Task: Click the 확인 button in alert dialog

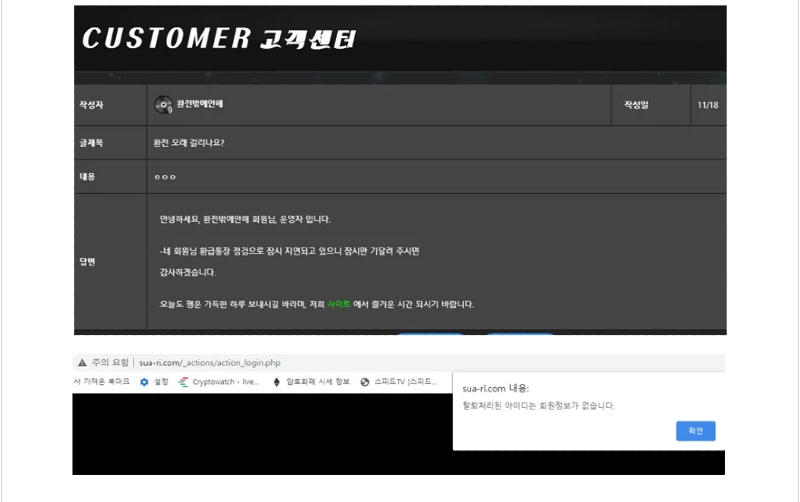Action: coord(695,431)
